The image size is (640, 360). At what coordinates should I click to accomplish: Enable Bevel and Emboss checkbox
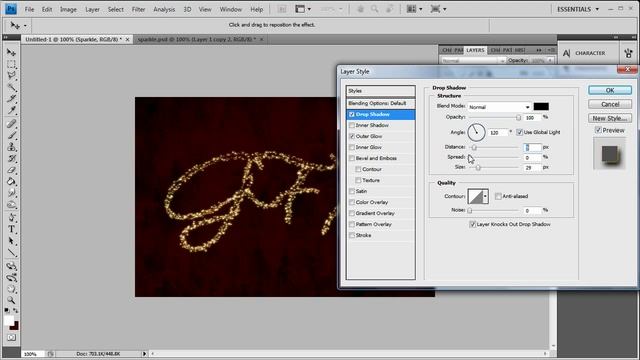point(352,158)
